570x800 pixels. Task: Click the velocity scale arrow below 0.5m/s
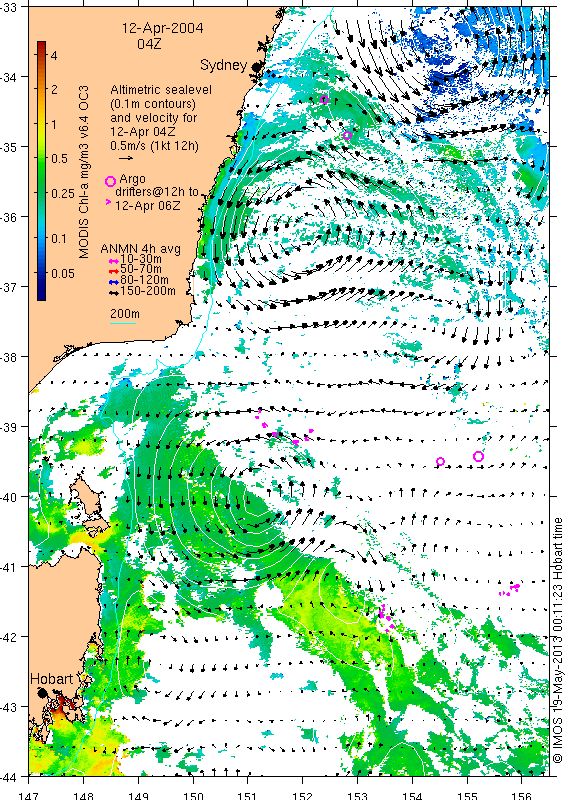point(126,158)
